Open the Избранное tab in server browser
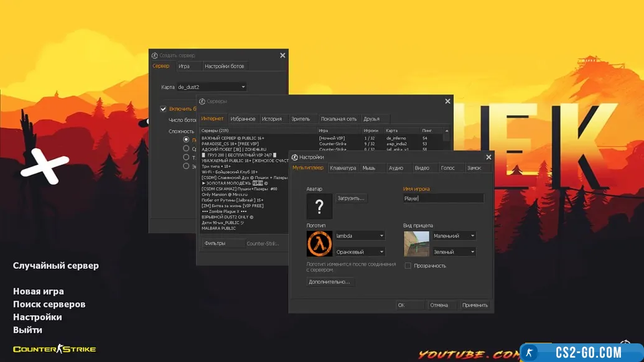This screenshot has height=362, width=644. (243, 119)
